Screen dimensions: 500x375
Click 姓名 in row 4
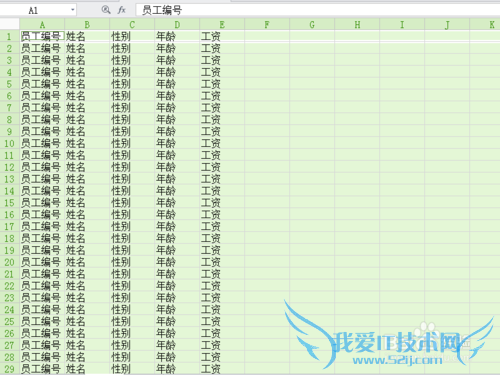pyautogui.click(x=76, y=72)
